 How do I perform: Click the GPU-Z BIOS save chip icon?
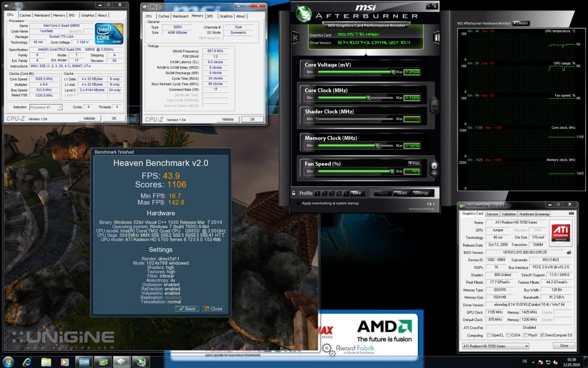[x=569, y=252]
